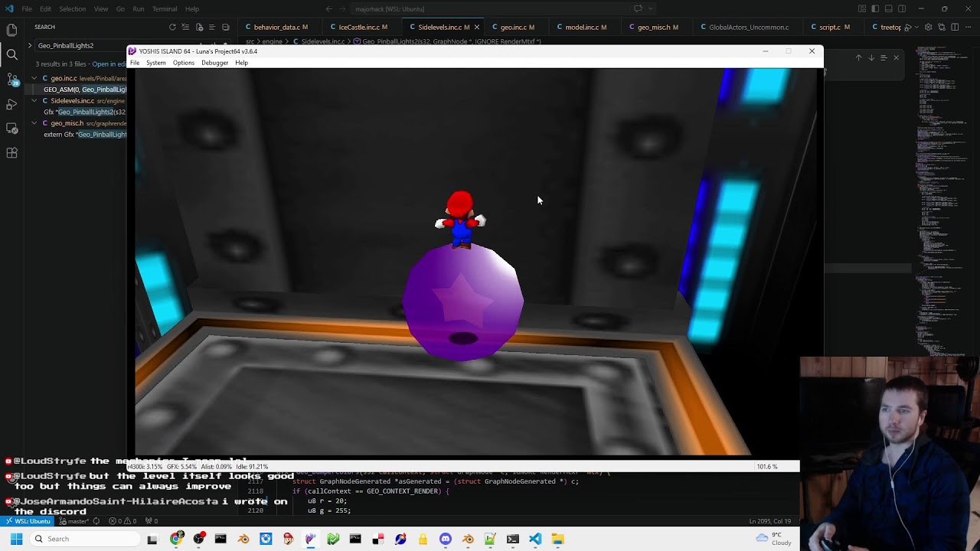Collapse geo_misc.h search result group

(x=34, y=122)
